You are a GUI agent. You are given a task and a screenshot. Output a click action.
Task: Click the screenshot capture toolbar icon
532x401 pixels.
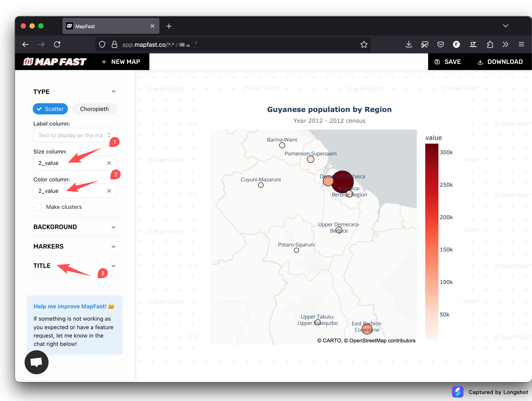tap(425, 45)
